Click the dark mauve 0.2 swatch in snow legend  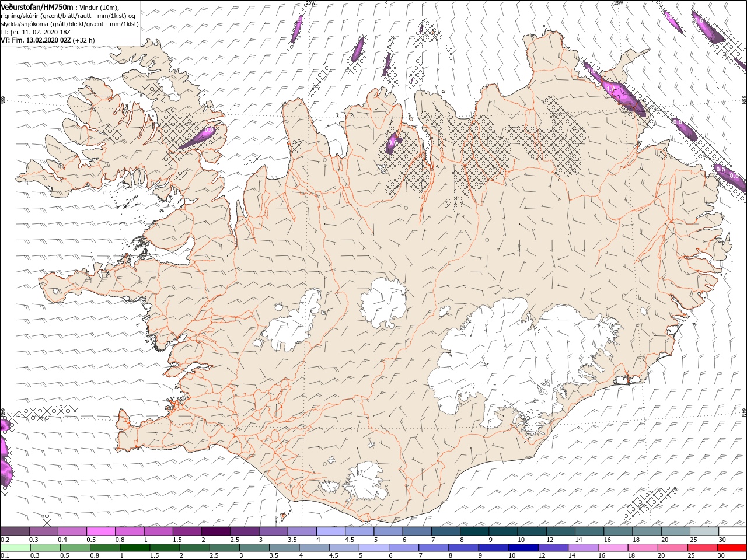pyautogui.click(x=15, y=531)
